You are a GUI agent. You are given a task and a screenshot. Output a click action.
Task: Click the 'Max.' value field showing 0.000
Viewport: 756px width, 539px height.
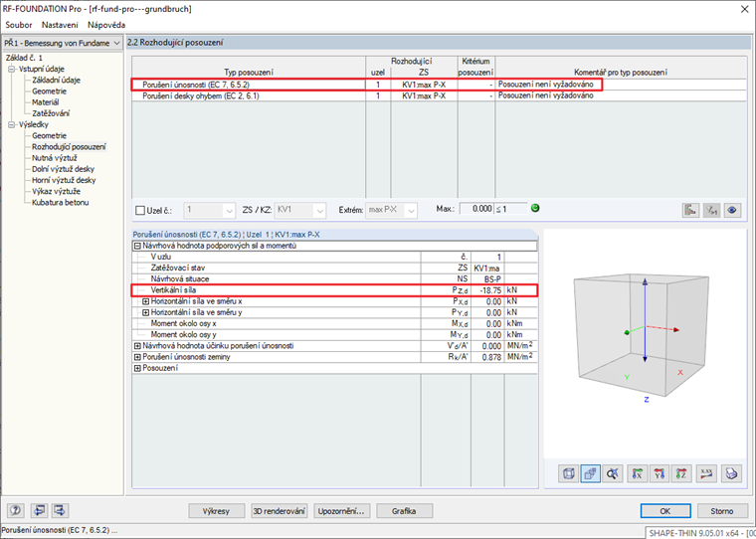(476, 209)
